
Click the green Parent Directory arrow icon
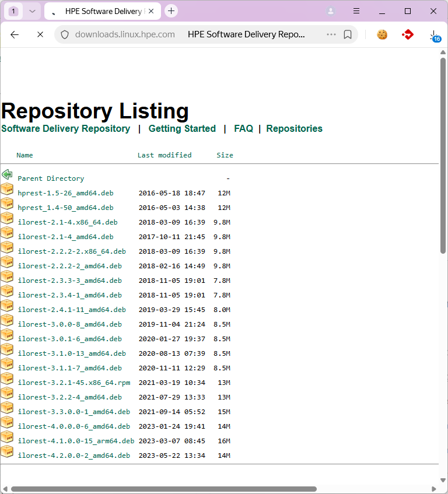coord(7,174)
